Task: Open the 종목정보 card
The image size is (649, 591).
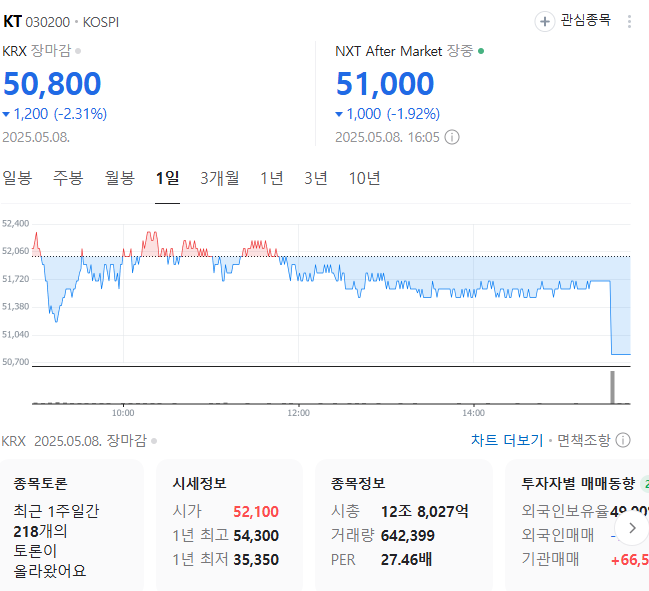Action: coord(404,525)
